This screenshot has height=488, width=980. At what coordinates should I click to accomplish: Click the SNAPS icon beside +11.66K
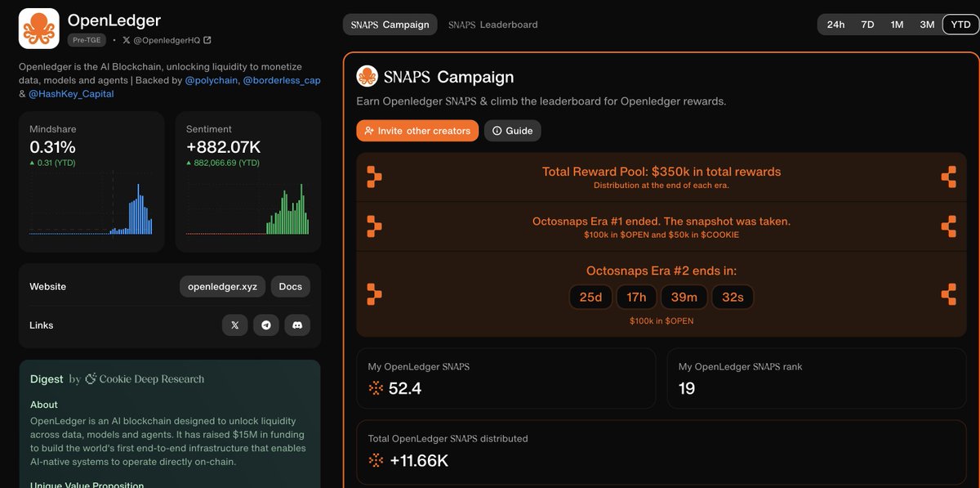[x=376, y=460]
